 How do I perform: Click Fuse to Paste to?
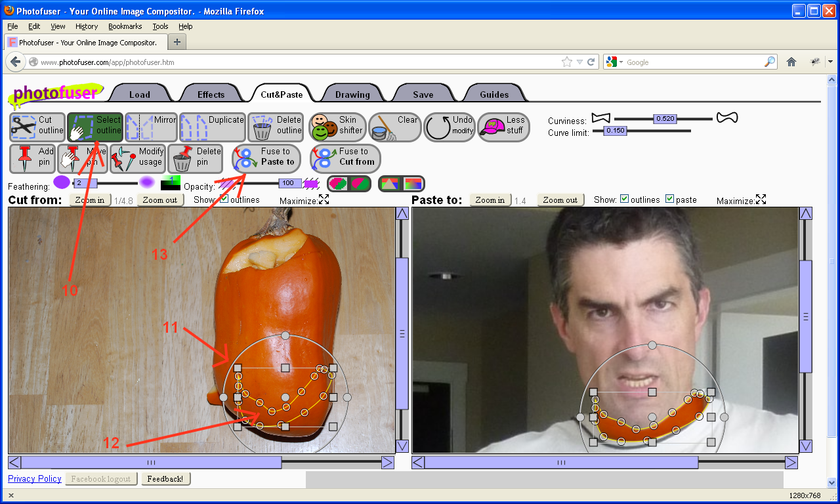click(x=266, y=158)
